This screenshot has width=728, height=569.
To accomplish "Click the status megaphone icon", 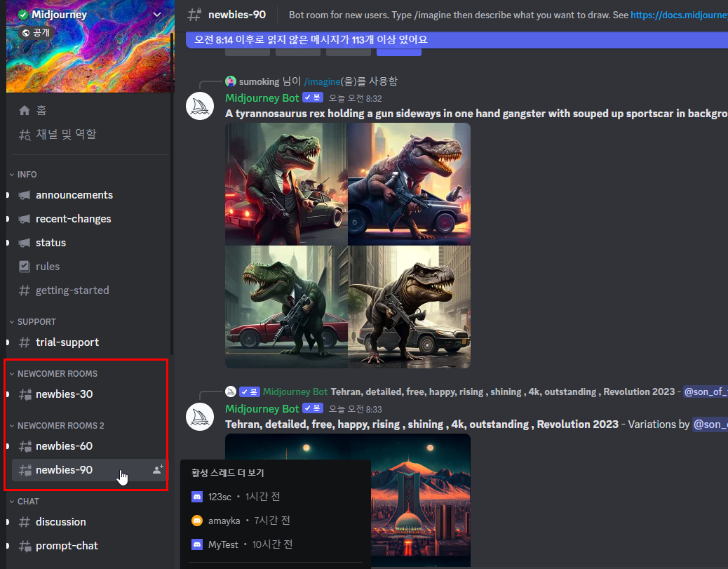I will (24, 243).
